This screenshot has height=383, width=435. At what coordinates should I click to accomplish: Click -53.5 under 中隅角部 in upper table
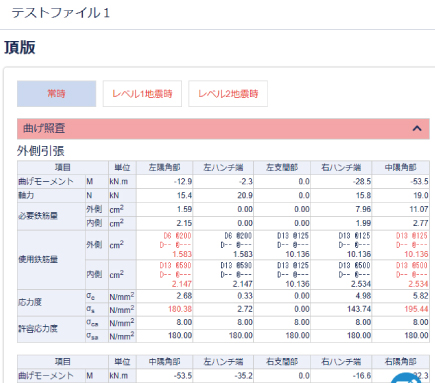(419, 182)
